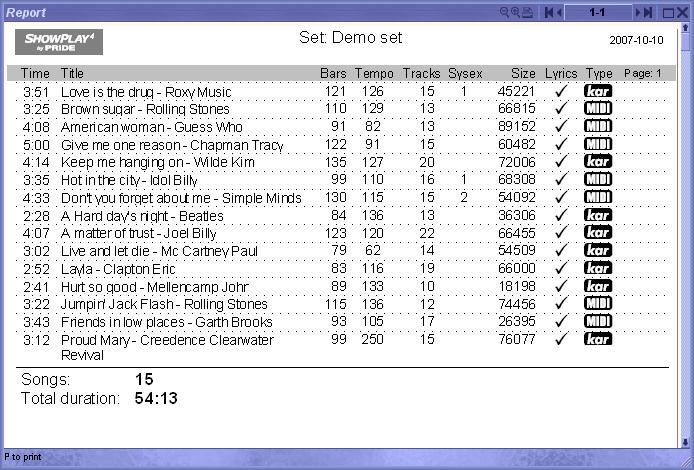This screenshot has height=470, width=694.
Task: Click the Time column header
Action: click(35, 73)
